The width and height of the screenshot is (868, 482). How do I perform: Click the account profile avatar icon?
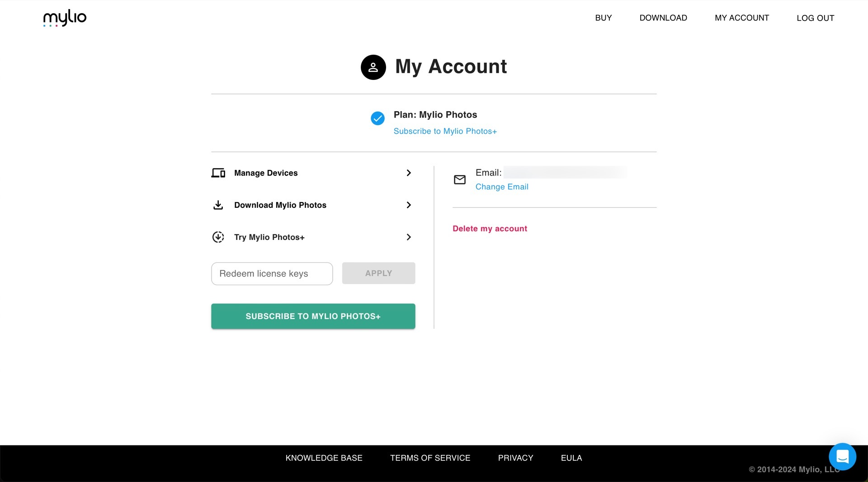[x=373, y=67]
